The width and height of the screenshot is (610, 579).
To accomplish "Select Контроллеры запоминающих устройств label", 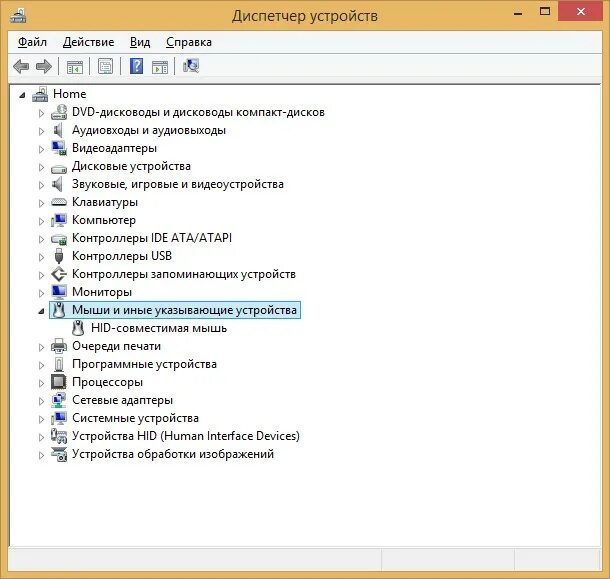I will 184,274.
